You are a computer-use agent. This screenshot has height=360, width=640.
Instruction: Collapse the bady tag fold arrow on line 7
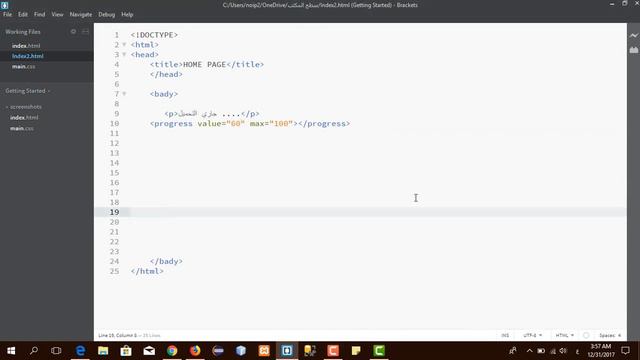point(124,94)
